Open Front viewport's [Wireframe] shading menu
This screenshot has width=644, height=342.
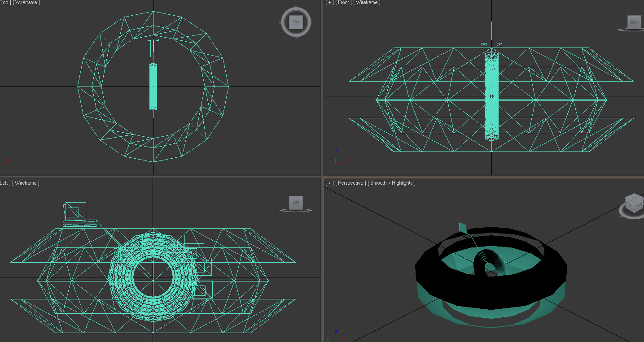tap(367, 3)
